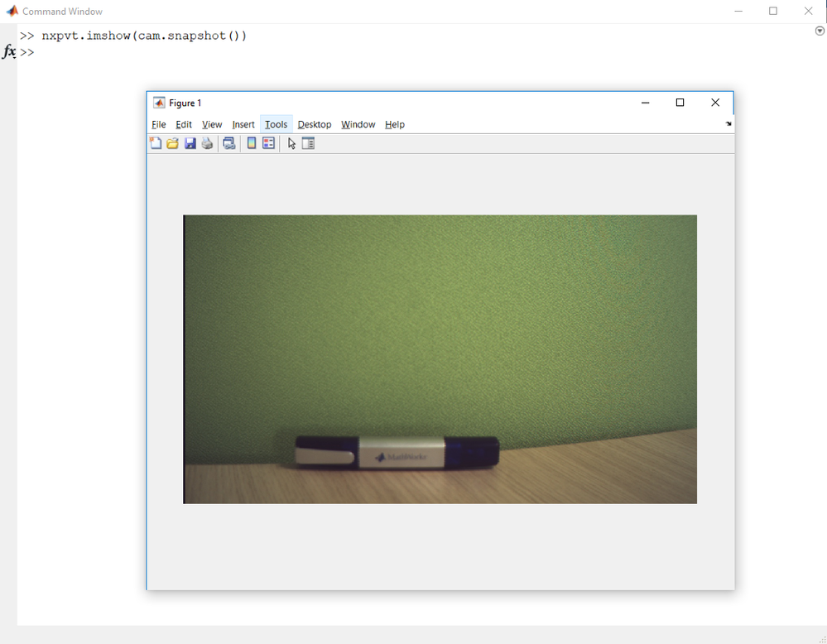Open the Property Inspector toolbar icon

[308, 143]
